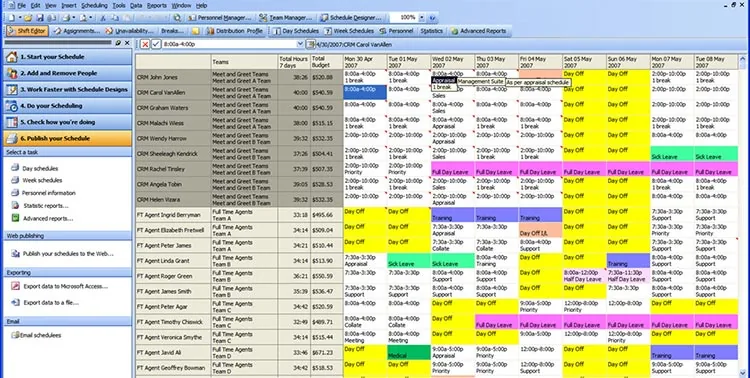
Task: Launch Team Manager from toolbar
Action: click(x=286, y=18)
